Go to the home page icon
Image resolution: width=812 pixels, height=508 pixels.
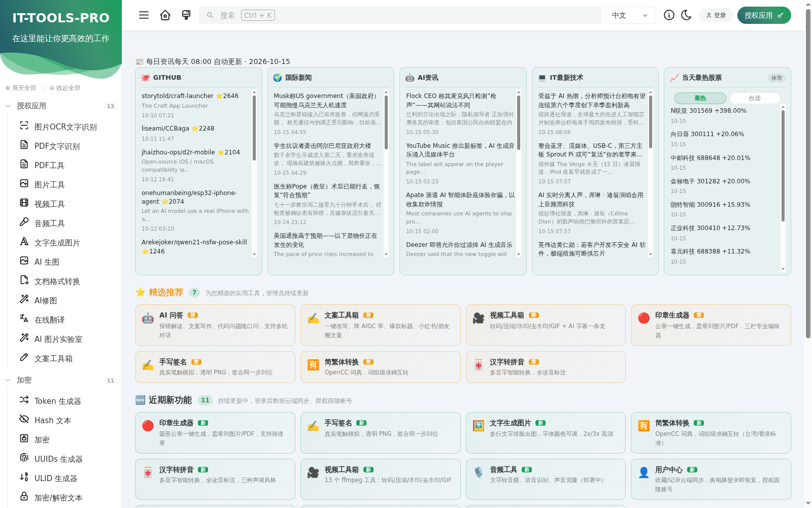pos(165,15)
